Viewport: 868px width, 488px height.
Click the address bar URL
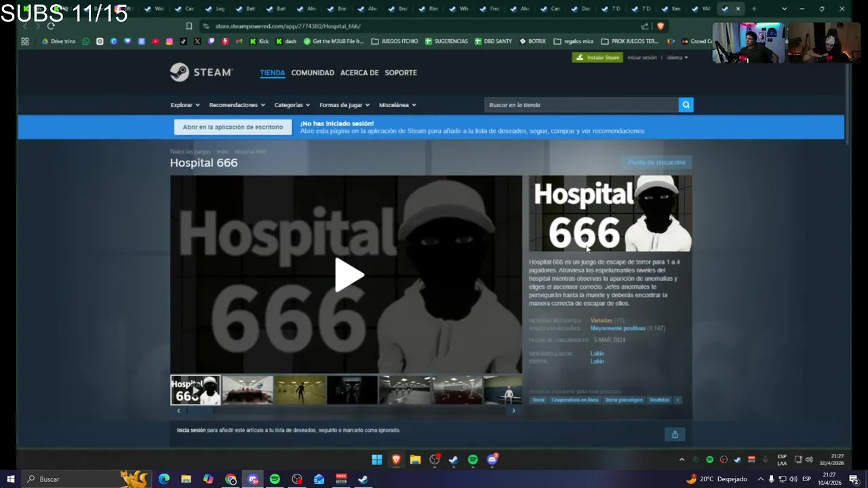[288, 26]
